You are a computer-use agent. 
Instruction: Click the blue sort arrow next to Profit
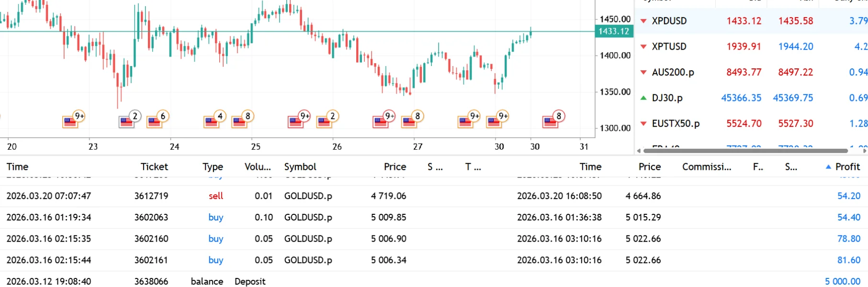coord(828,167)
